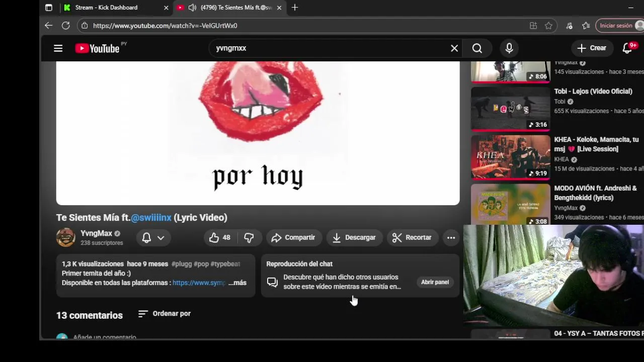Open Compartir share dialog
The width and height of the screenshot is (644, 362).
(x=293, y=238)
